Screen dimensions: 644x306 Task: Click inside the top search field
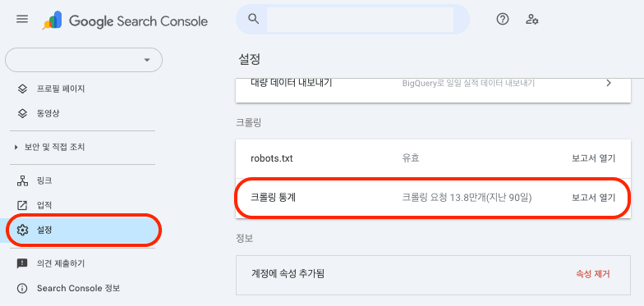click(x=360, y=20)
